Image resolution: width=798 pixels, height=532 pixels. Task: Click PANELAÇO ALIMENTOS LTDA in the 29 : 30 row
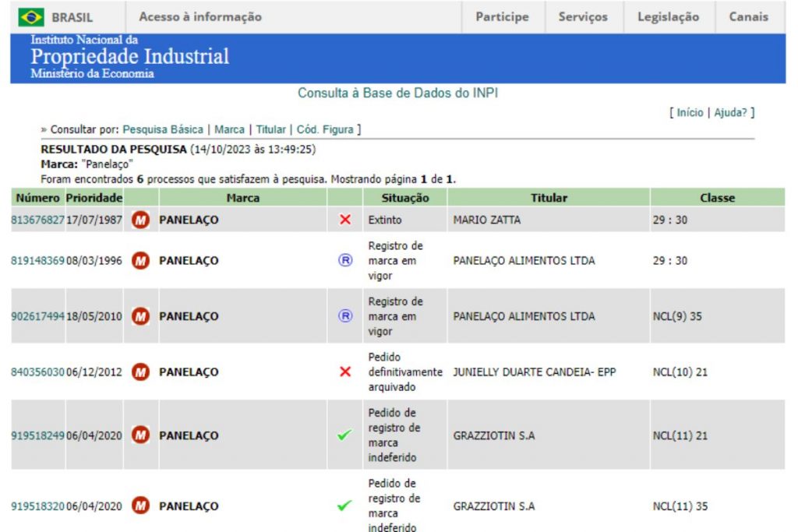[524, 261]
